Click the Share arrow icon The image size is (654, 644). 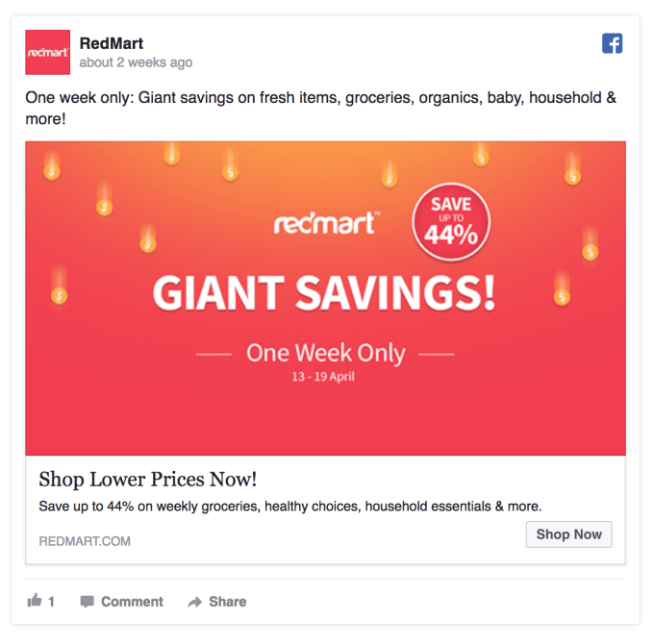[x=194, y=602]
